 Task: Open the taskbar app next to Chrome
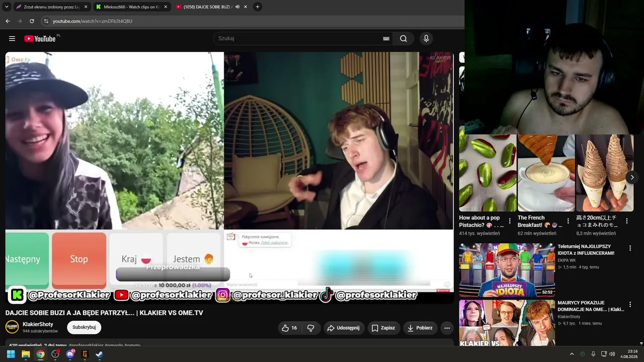[55, 354]
